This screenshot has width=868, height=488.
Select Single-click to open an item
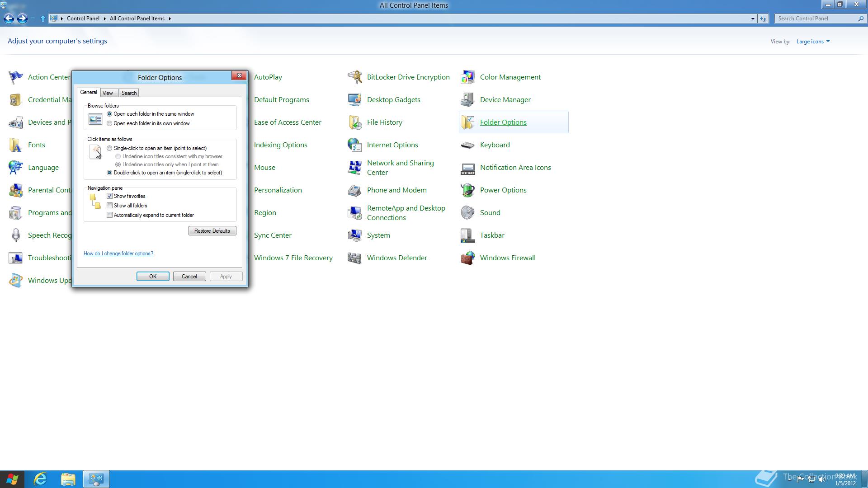pyautogui.click(x=109, y=148)
